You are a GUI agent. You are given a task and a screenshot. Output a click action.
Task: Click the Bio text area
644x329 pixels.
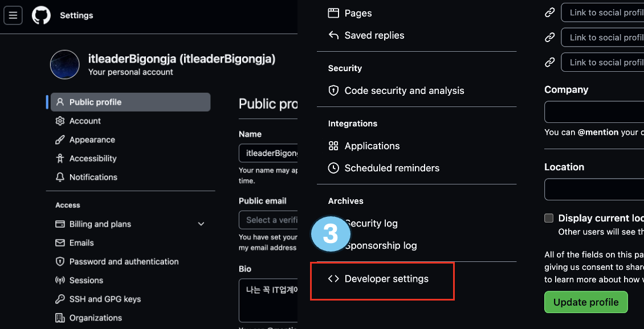268,301
